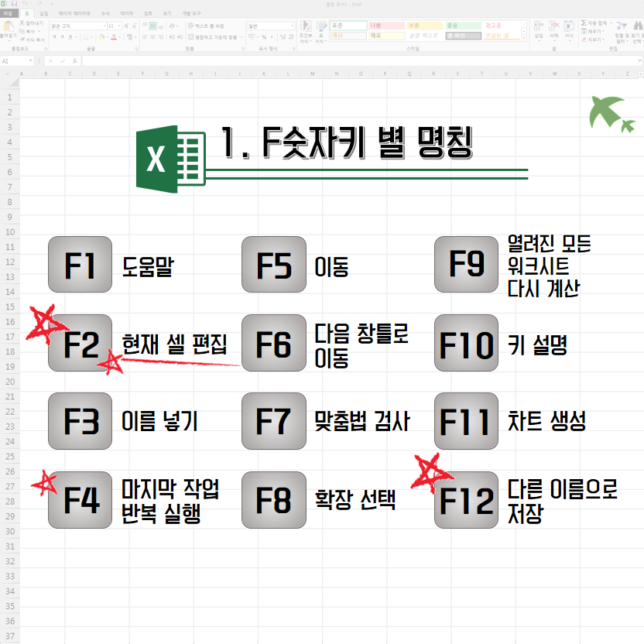Click the Save icon in quick access toolbar

15,5
